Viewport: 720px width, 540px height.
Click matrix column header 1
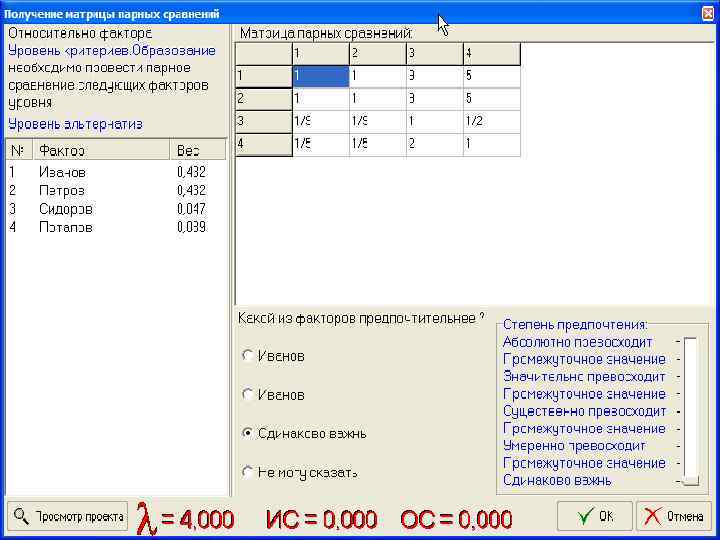point(321,54)
